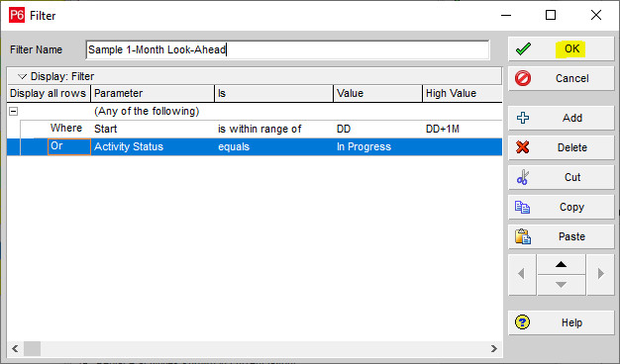620x364 pixels.
Task: Confirm the filter with OK label
Action: click(571, 48)
